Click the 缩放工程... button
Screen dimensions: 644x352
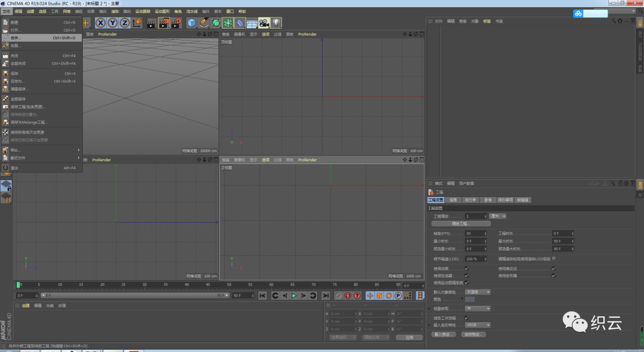[461, 224]
